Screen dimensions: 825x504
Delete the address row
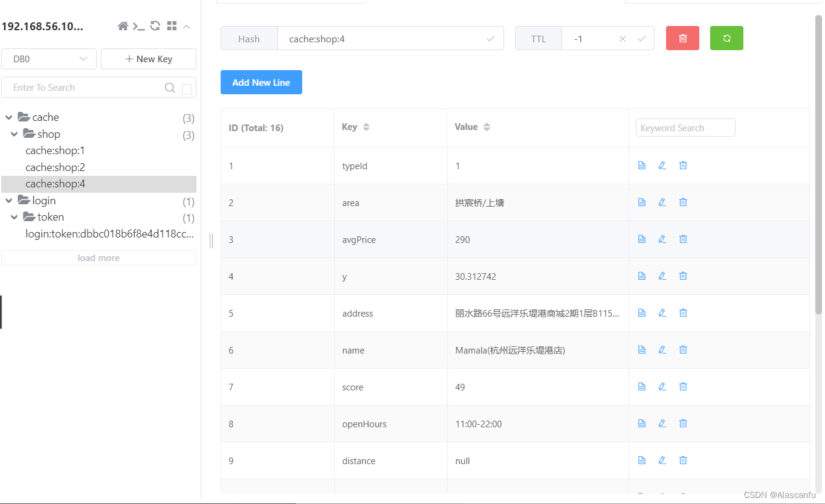point(683,312)
